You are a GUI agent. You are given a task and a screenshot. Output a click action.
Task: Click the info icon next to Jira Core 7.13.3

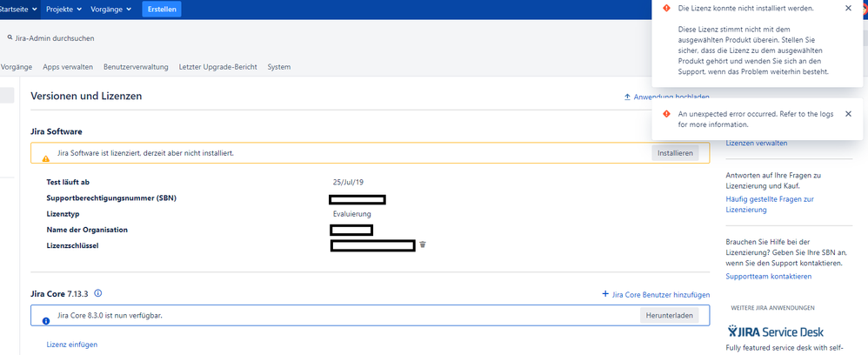point(98,293)
